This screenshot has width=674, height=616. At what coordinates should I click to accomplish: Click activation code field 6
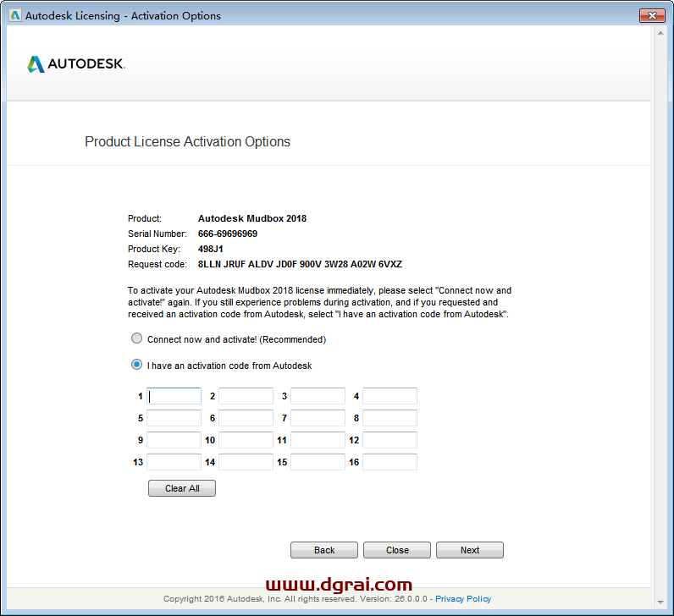[x=246, y=418]
